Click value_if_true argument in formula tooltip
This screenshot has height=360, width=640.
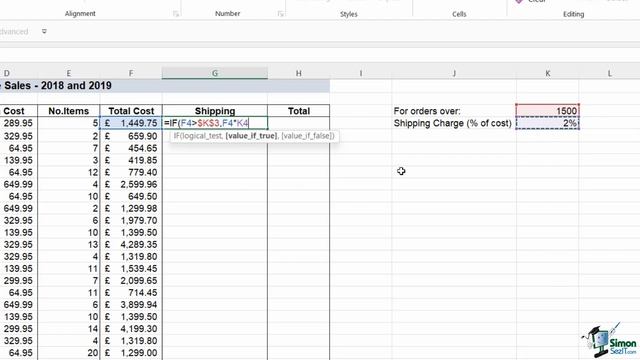(251, 136)
